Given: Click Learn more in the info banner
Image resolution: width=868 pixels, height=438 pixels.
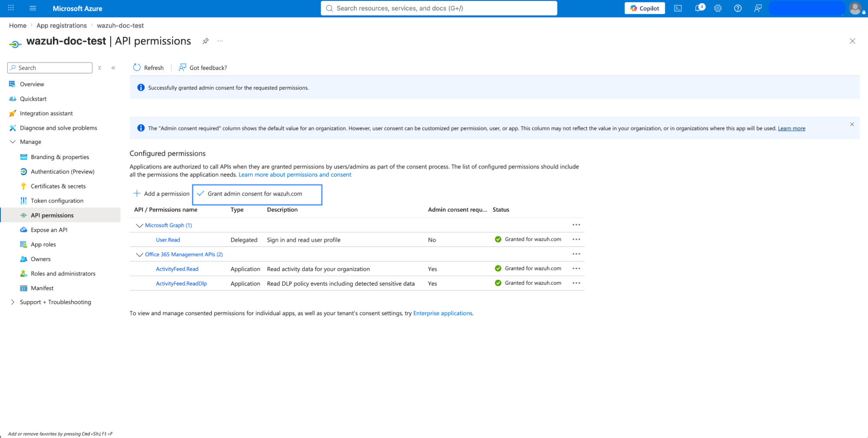Looking at the screenshot, I should click(791, 128).
